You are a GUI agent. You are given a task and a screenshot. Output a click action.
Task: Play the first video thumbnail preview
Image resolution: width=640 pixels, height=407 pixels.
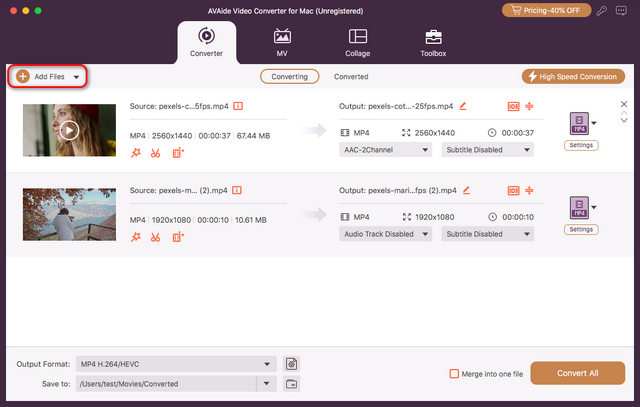69,130
